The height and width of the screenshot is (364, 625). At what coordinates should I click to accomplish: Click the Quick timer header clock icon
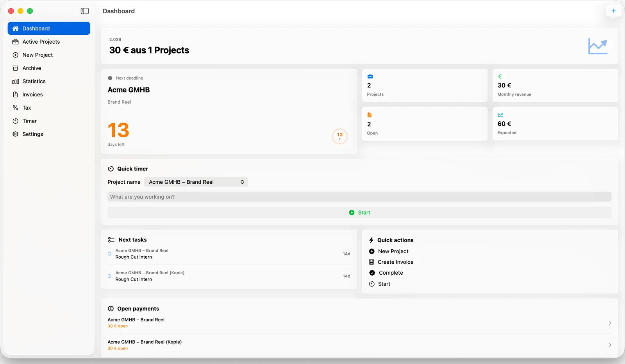(111, 169)
